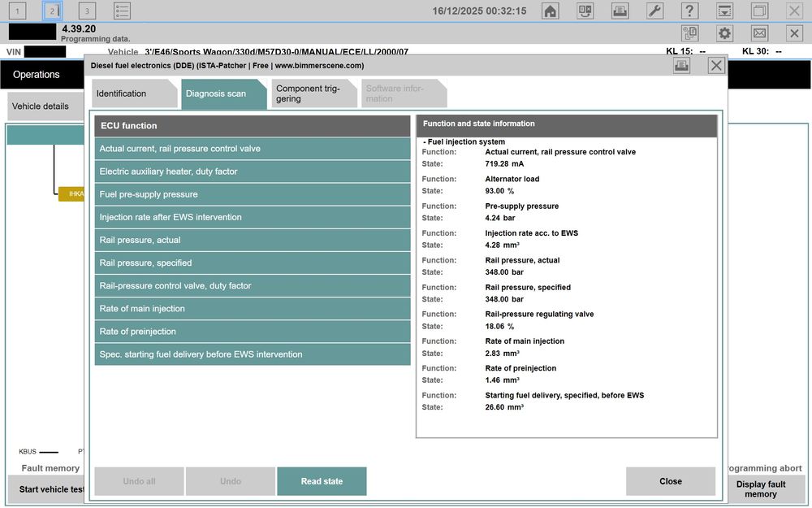Click the Close button in dialog
The image size is (812, 508).
[x=670, y=481]
